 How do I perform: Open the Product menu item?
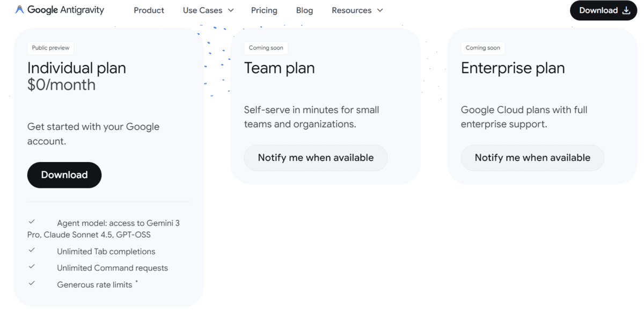click(149, 10)
